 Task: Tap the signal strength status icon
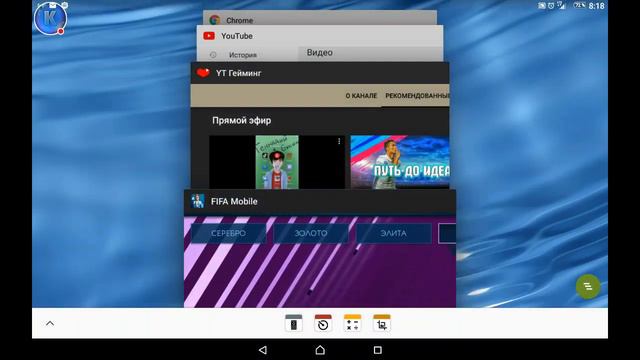pyautogui.click(x=562, y=6)
